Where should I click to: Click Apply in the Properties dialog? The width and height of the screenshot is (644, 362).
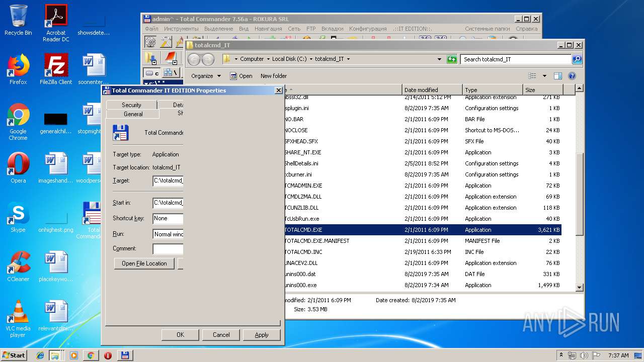(x=262, y=335)
